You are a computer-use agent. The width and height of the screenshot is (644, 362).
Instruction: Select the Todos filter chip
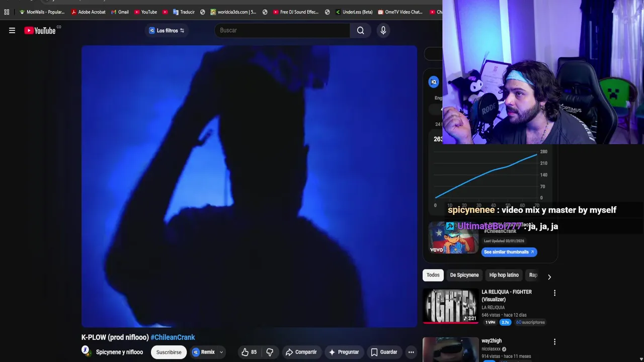pyautogui.click(x=433, y=275)
